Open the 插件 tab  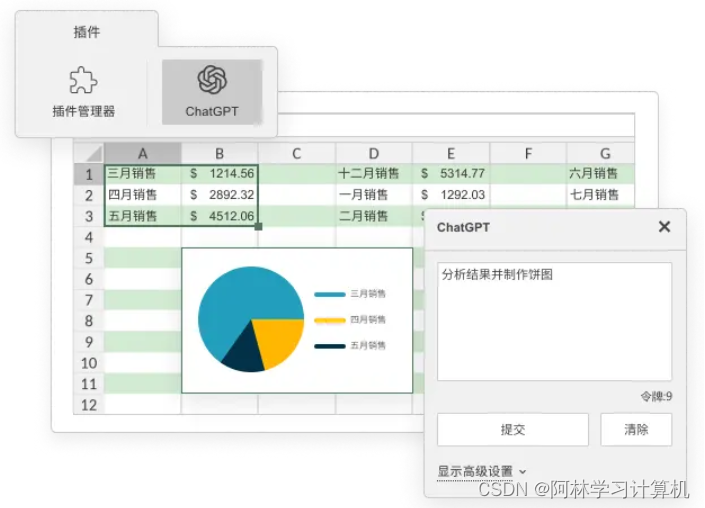coord(87,31)
